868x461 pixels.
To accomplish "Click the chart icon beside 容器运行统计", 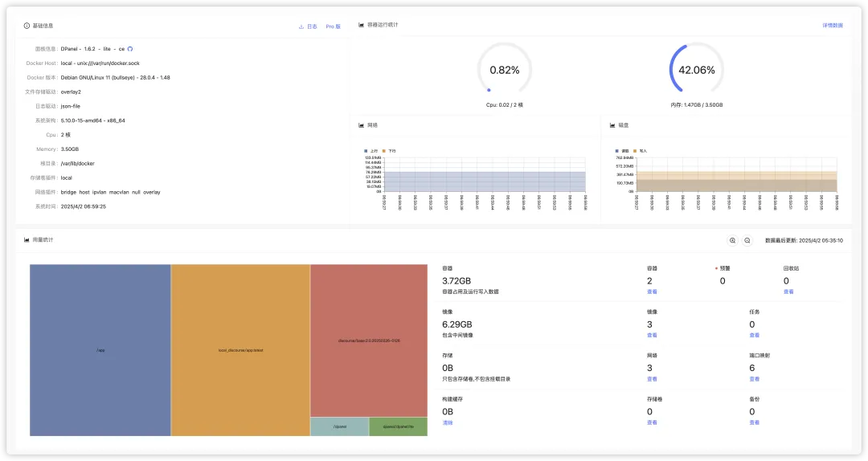I will click(x=362, y=25).
